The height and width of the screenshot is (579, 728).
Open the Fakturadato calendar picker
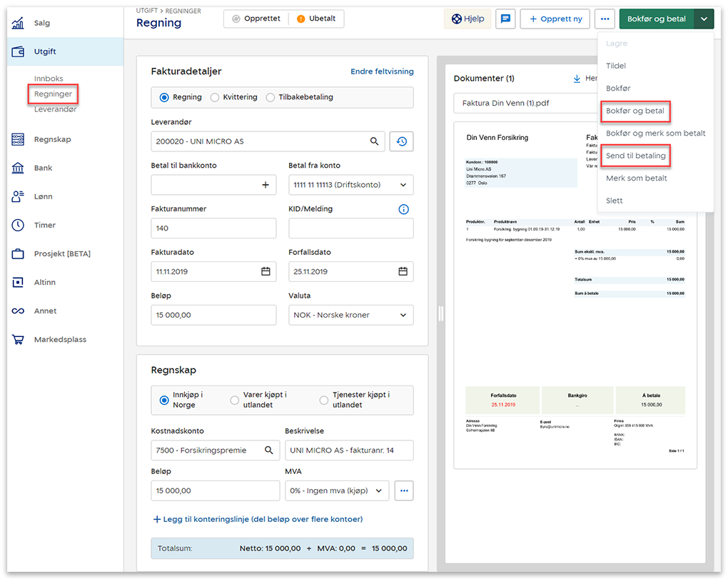[266, 271]
